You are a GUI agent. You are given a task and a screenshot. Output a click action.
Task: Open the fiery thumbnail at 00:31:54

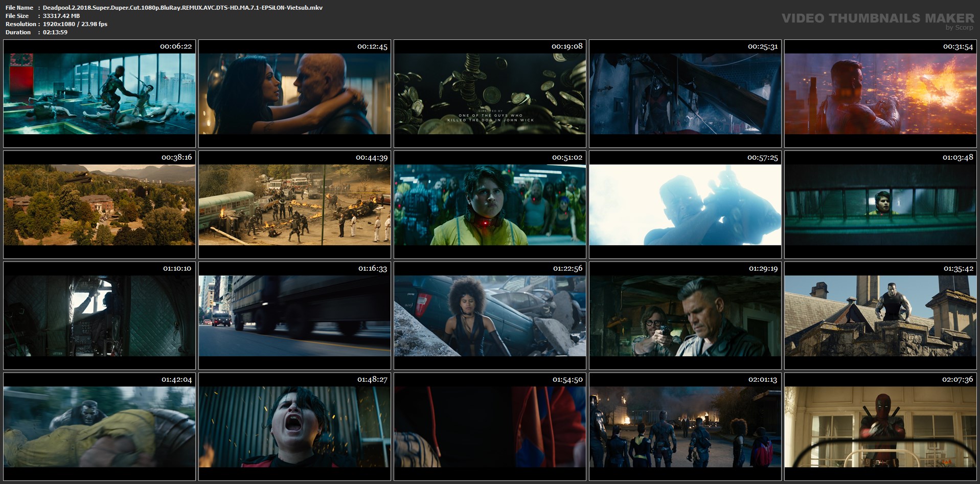tap(880, 94)
